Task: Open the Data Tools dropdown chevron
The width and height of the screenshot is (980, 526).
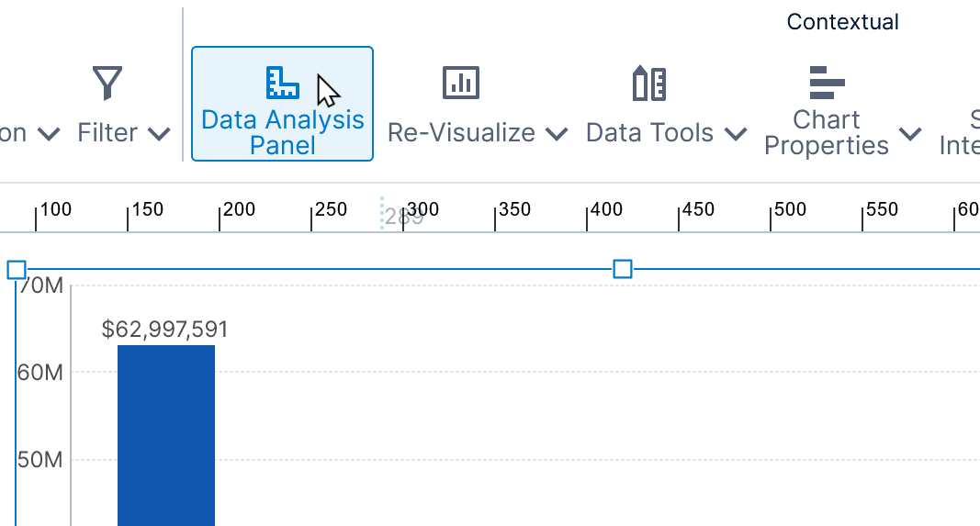Action: pyautogui.click(x=735, y=134)
